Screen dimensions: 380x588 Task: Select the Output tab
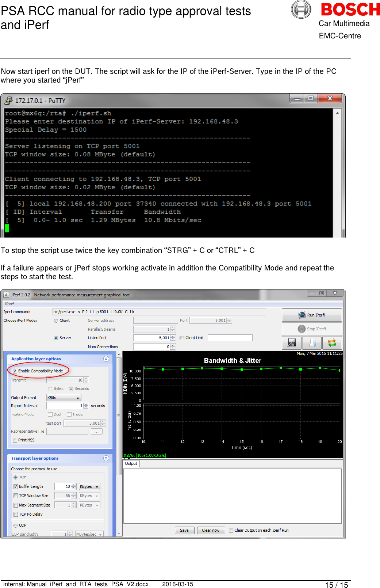tap(131, 463)
